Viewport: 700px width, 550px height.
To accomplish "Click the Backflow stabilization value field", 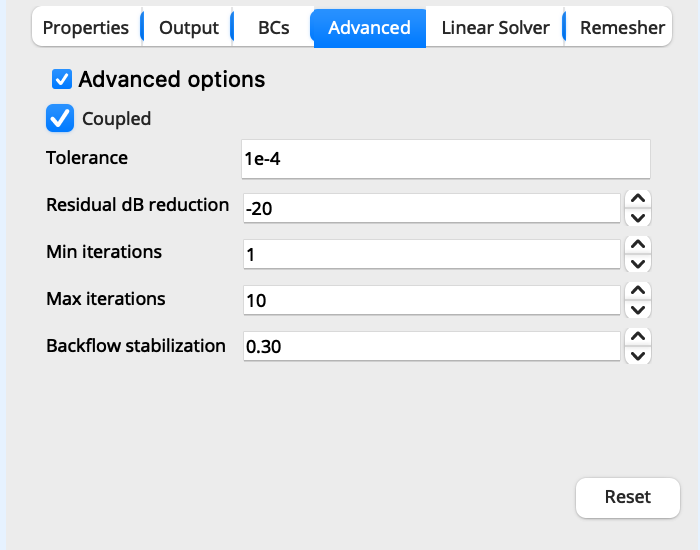I will [x=432, y=346].
